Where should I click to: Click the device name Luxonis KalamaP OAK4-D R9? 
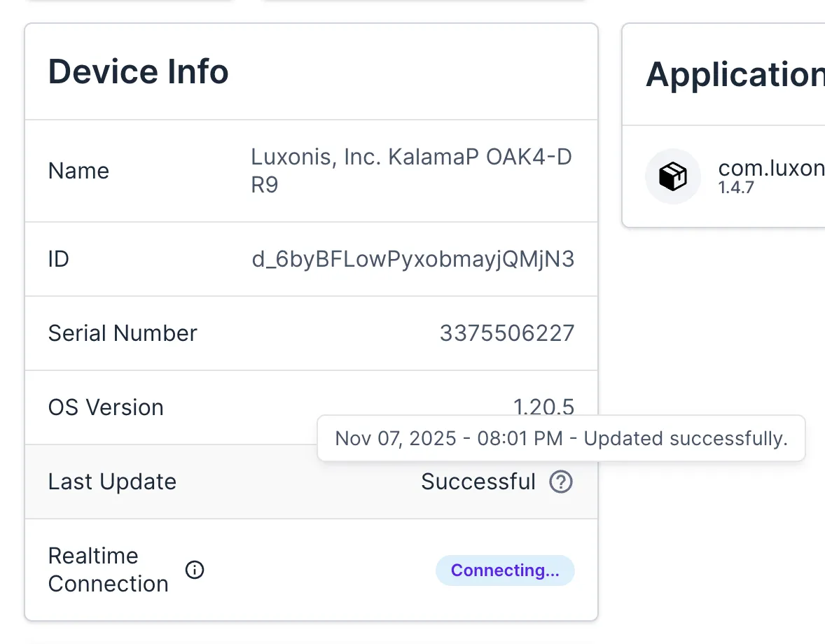411,171
